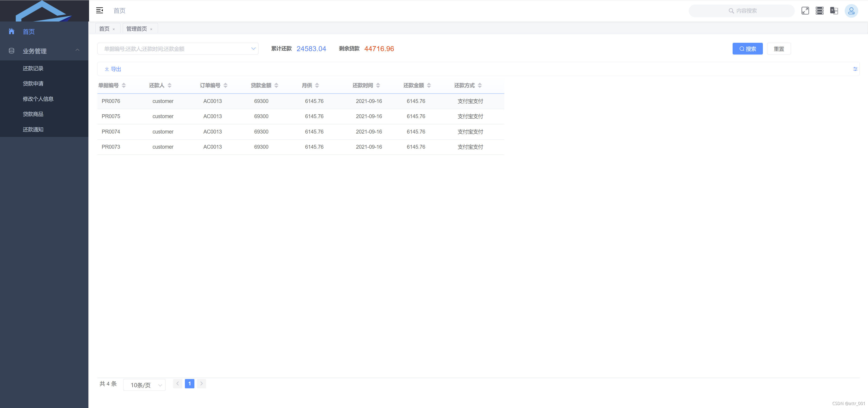Click the blue 搜索 button
The height and width of the screenshot is (408, 868).
coord(747,49)
